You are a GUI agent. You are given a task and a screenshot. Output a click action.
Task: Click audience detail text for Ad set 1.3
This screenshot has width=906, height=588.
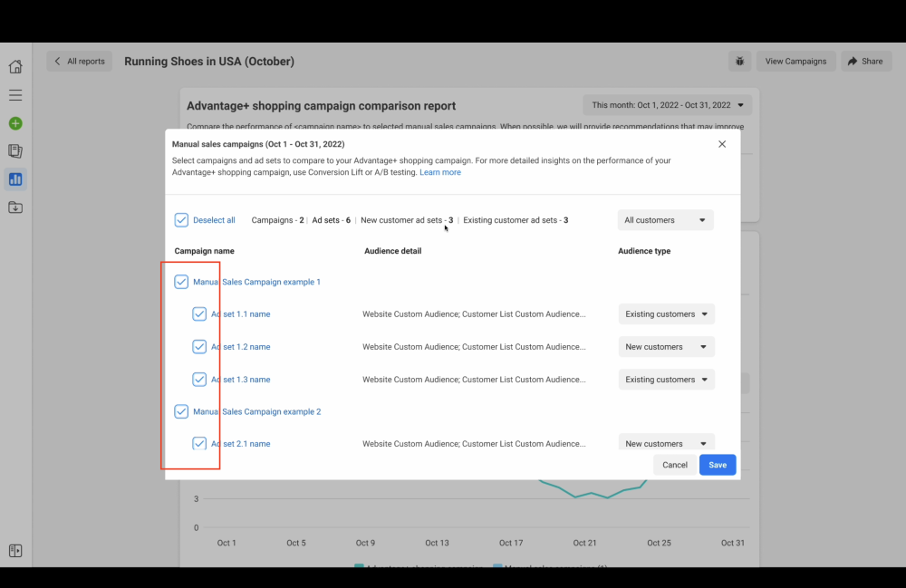pos(474,380)
